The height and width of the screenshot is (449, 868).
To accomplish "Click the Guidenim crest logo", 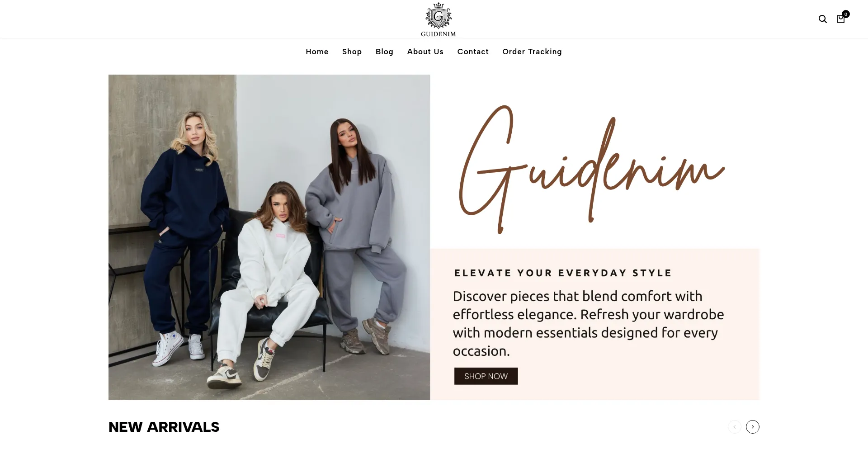I will 438,16.
